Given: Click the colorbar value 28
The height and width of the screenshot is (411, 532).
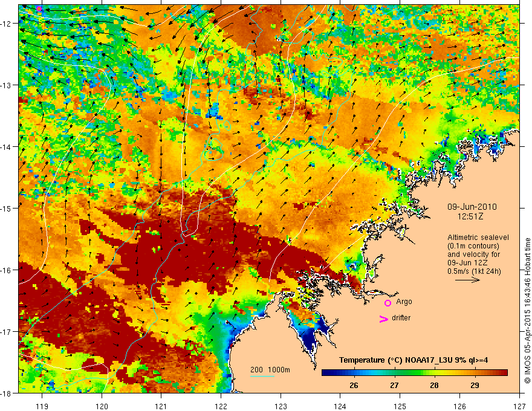Looking at the screenshot, I should (x=434, y=385).
